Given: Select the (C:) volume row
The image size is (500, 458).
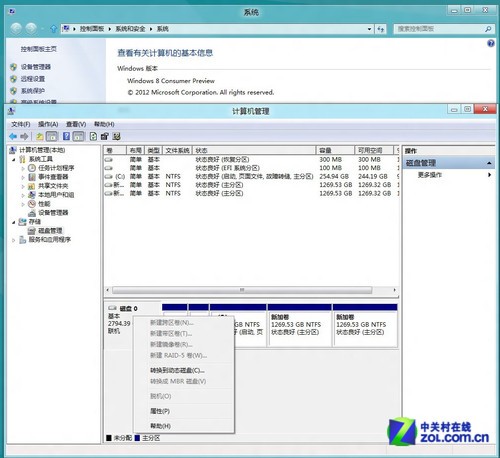Looking at the screenshot, I should (251, 176).
